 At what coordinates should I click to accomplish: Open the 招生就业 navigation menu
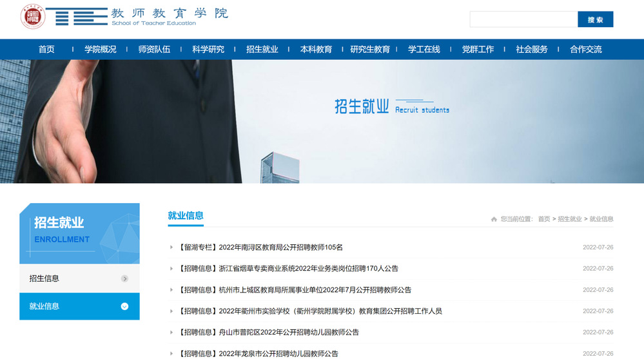[x=262, y=49]
